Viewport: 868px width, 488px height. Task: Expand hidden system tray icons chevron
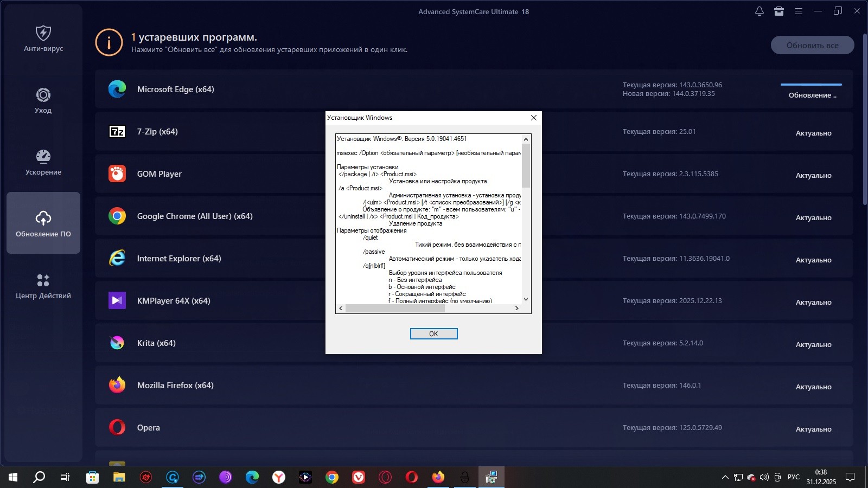pyautogui.click(x=725, y=477)
